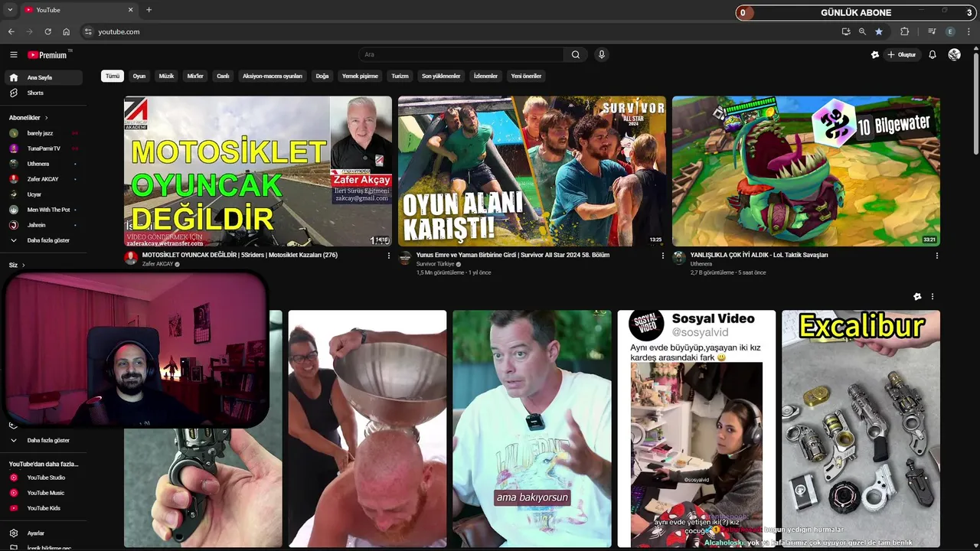This screenshot has height=551, width=980.
Task: Select the Turizm filter chip
Action: tap(400, 77)
